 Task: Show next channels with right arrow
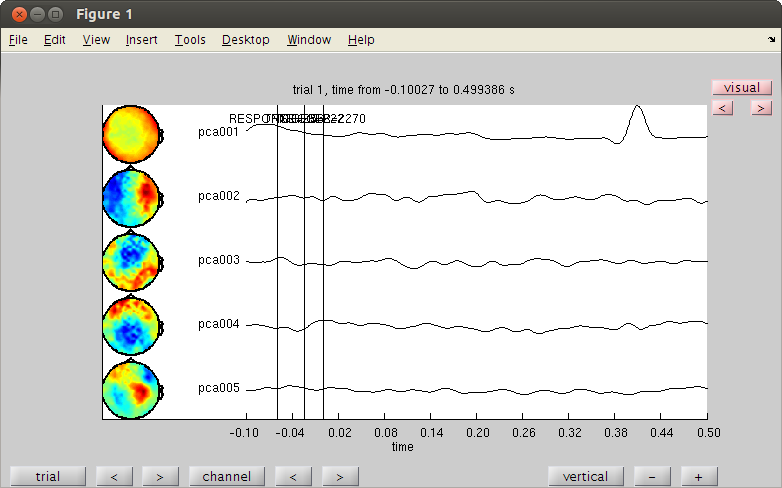[340, 477]
